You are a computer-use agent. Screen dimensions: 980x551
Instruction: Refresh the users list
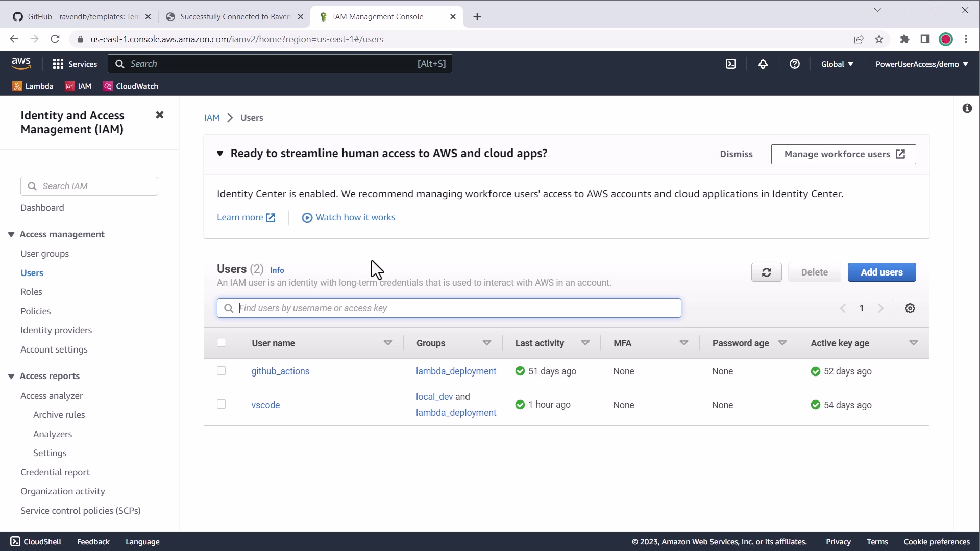(767, 272)
